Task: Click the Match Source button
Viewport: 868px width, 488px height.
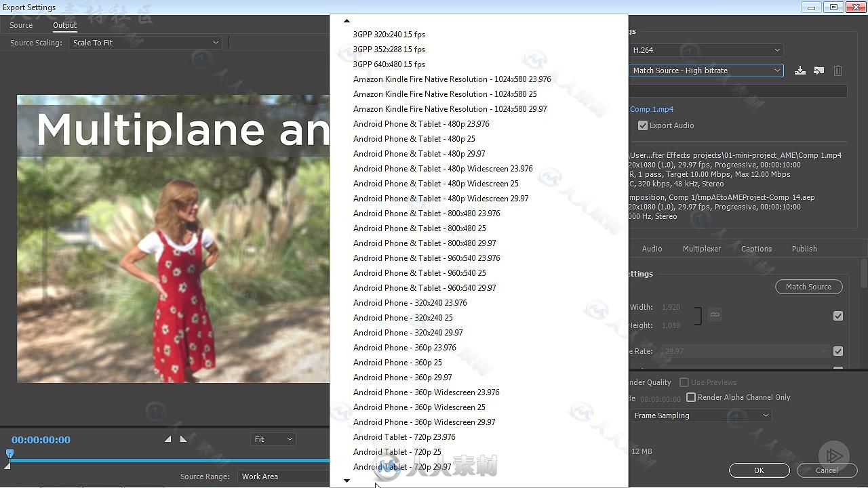Action: point(808,287)
